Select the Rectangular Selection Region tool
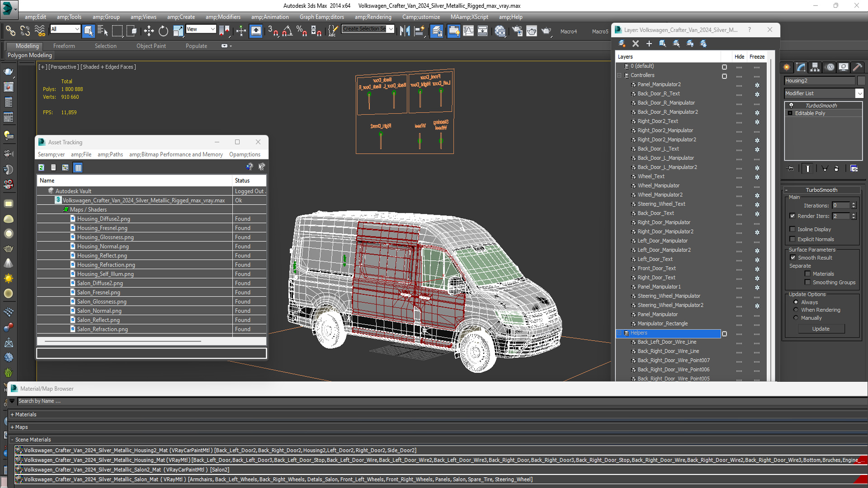Viewport: 868px width, 488px height. [x=117, y=31]
